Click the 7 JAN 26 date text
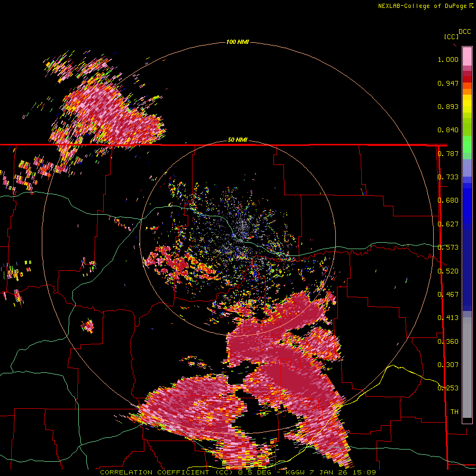 pos(328,472)
